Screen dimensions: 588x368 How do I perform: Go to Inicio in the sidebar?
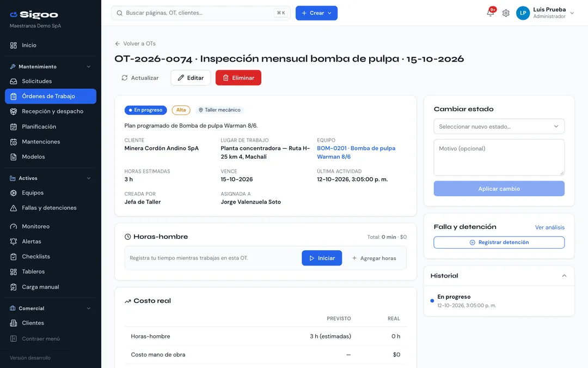[51, 45]
